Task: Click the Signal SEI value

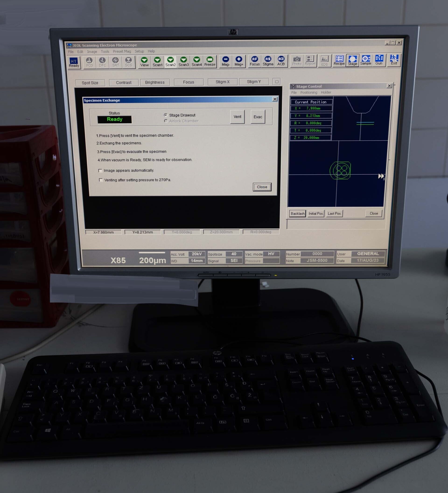Action: pos(234,261)
